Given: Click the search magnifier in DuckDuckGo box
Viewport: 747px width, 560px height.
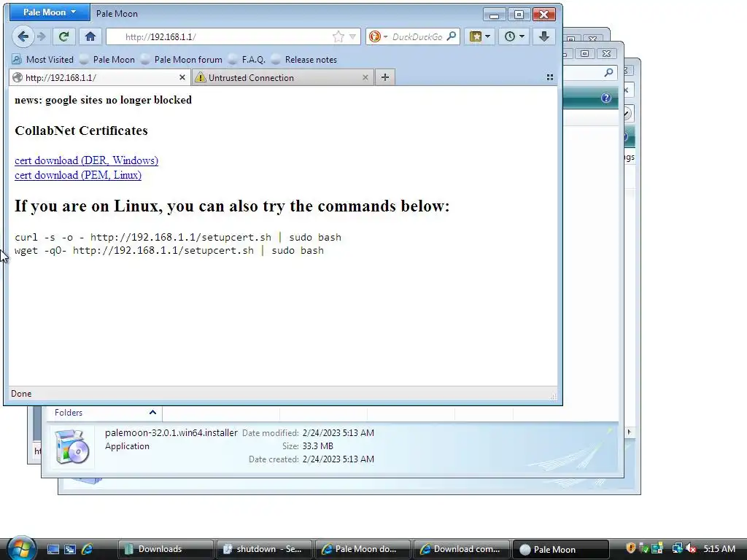Looking at the screenshot, I should [451, 36].
